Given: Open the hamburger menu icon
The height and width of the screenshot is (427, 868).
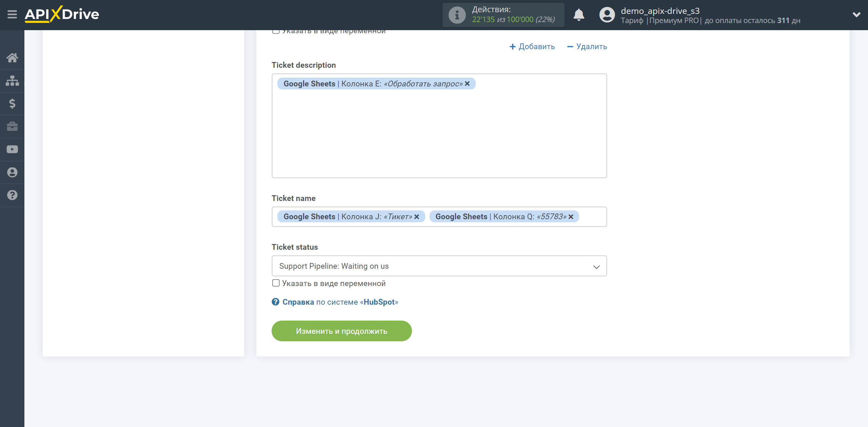Looking at the screenshot, I should 12,15.
